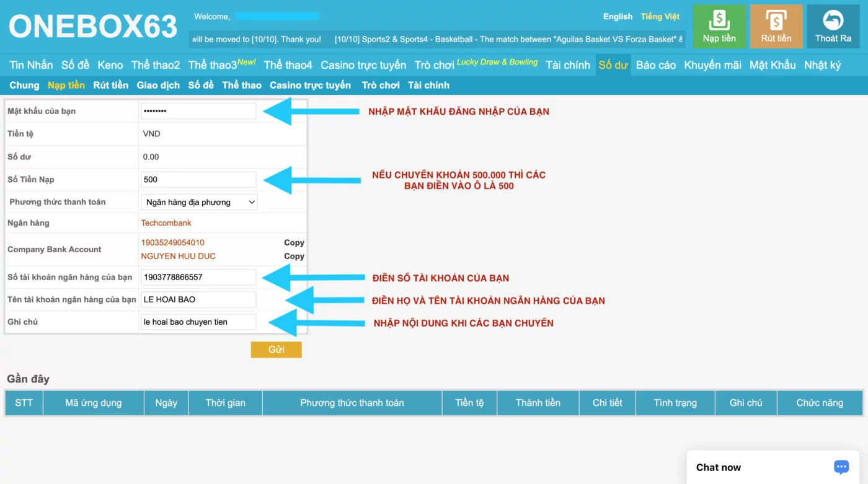Open the payment method dropdown
This screenshot has height=484, width=868.
(199, 202)
